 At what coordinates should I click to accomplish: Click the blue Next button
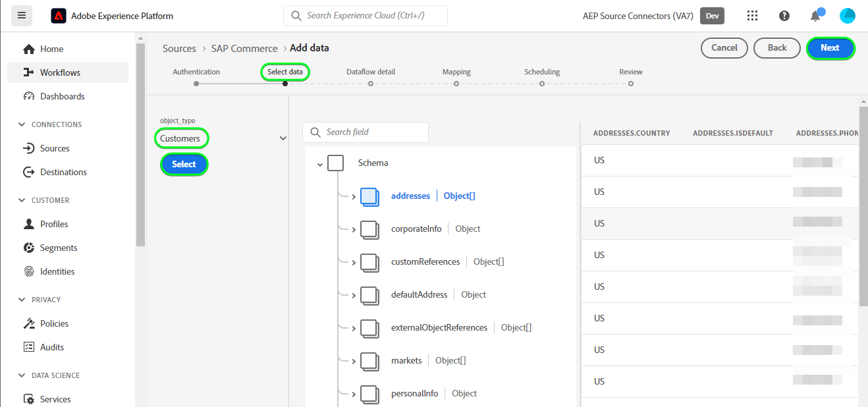click(830, 47)
